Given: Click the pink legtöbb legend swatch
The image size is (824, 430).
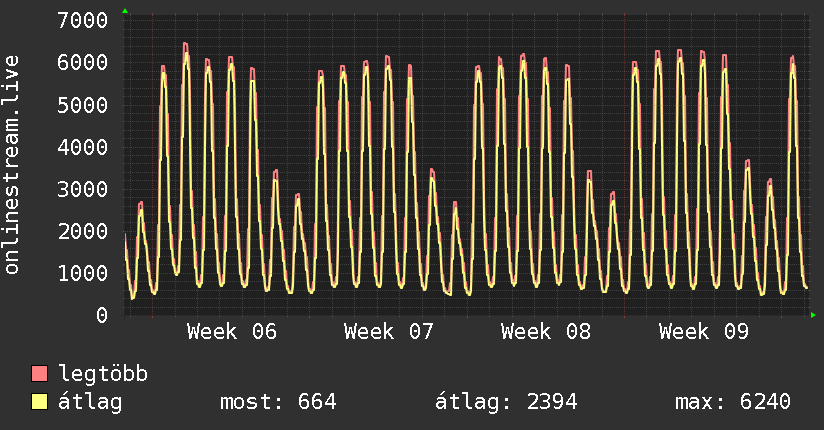Looking at the screenshot, I should click(39, 373).
